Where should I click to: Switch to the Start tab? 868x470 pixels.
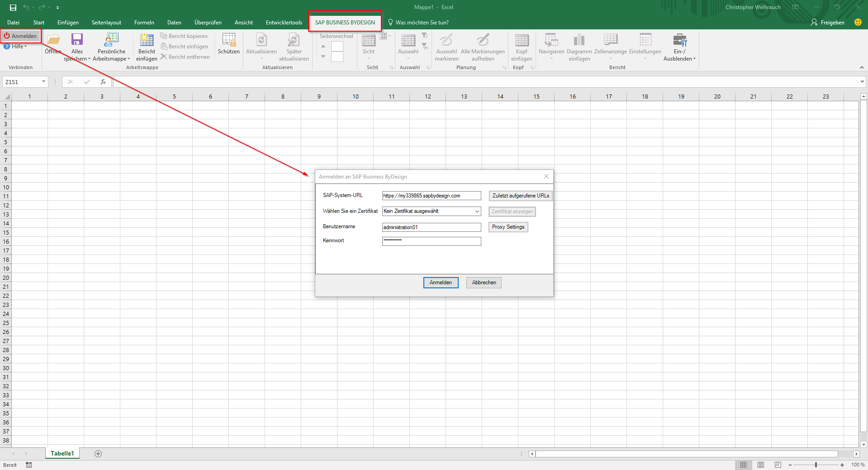pyautogui.click(x=39, y=22)
